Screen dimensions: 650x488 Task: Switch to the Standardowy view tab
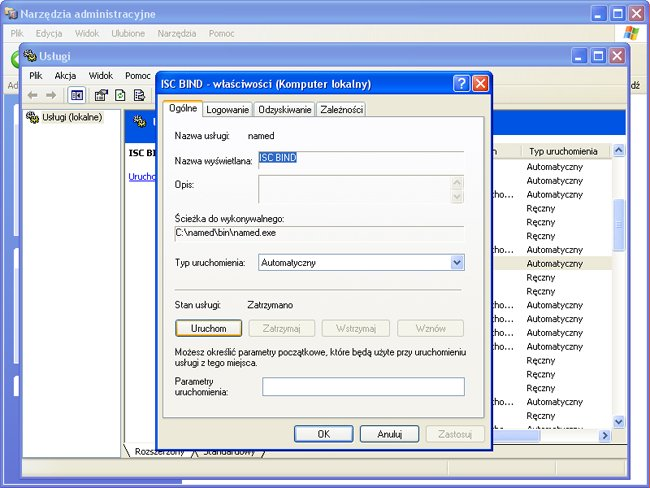(229, 452)
